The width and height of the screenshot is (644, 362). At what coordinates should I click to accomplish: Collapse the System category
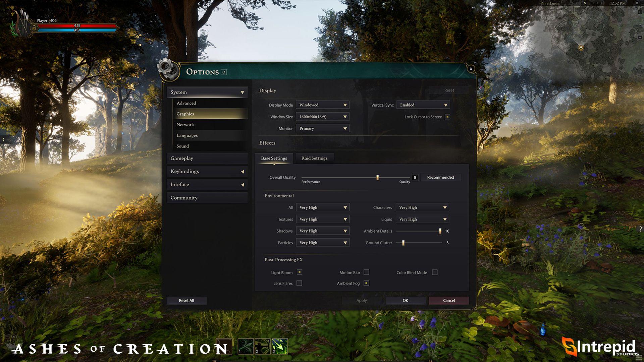[207, 92]
